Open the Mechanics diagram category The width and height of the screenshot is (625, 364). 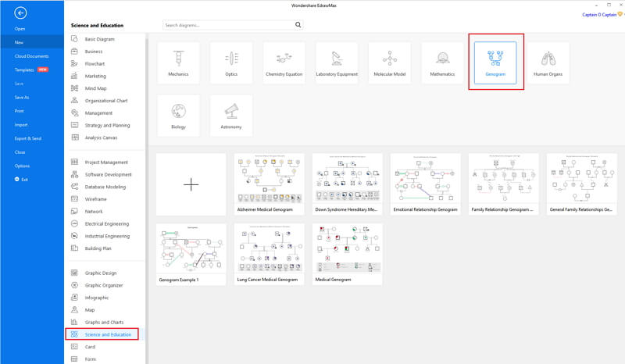click(x=178, y=62)
